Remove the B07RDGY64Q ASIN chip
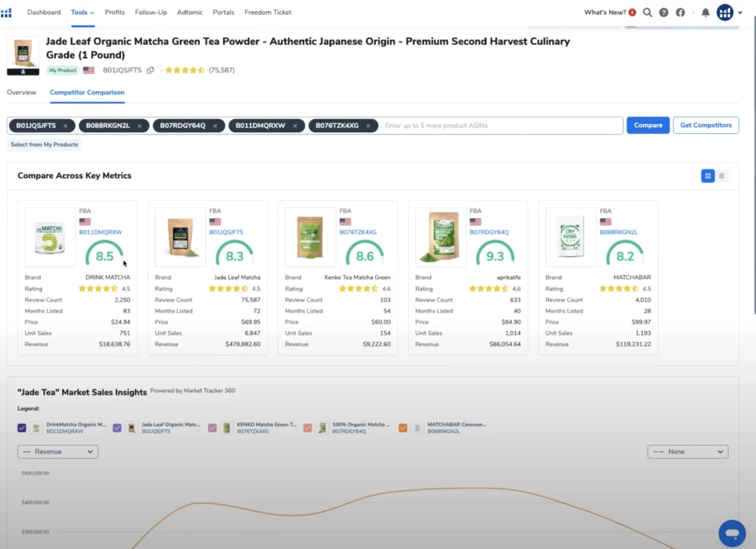Screen dimensions: 756x549 point(213,126)
